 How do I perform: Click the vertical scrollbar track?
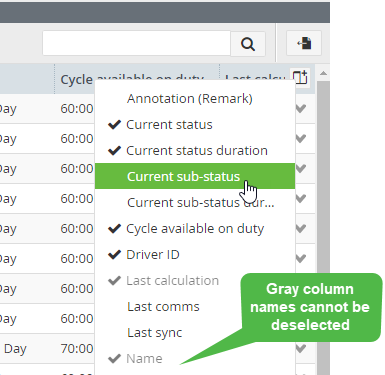point(323,227)
